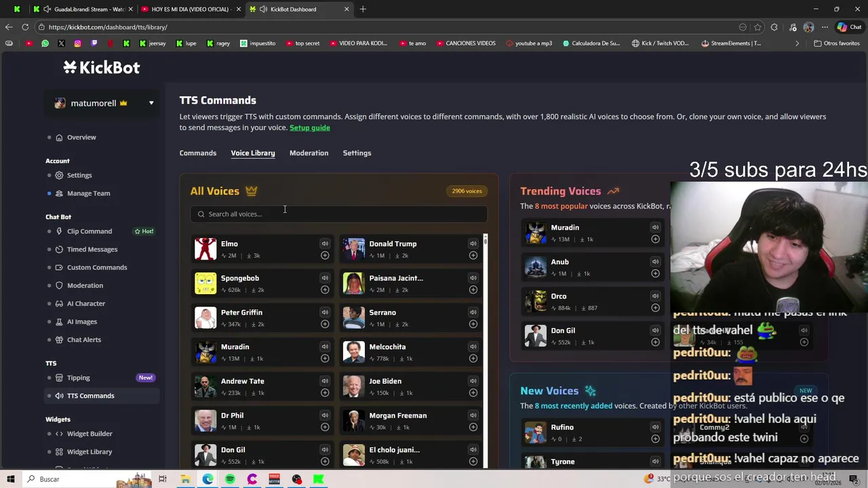Open the youtube a mp3 bookmark
868x488 pixels.
click(529, 43)
